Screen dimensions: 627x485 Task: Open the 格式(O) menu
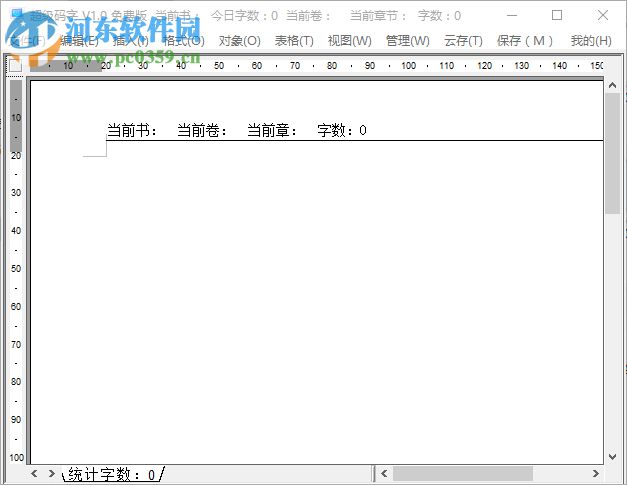pos(184,41)
